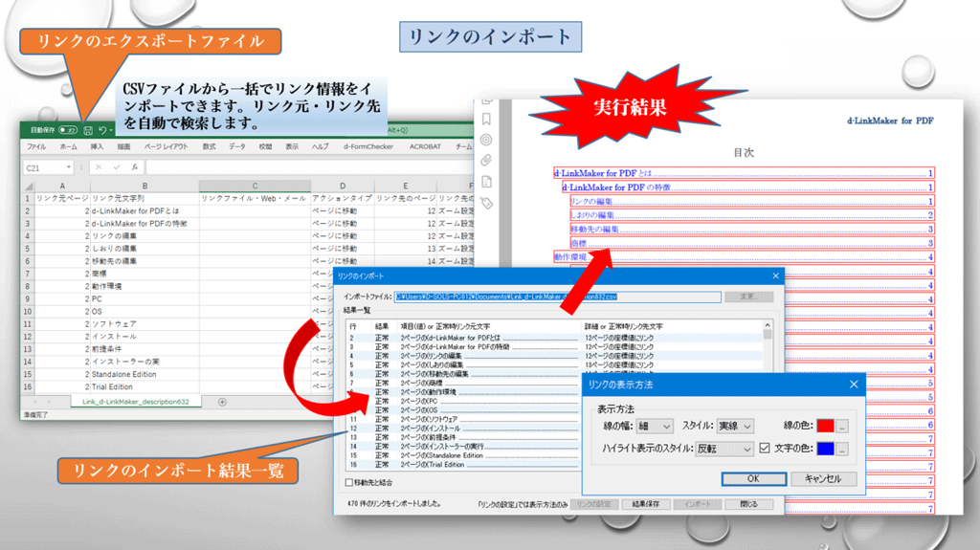Open the 挿入 ribbon tab
Image resolution: width=980 pixels, height=550 pixels.
point(97,146)
